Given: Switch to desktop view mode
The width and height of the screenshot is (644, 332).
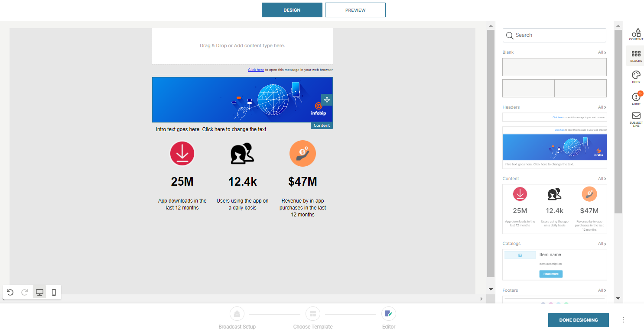Looking at the screenshot, I should click(x=39, y=292).
